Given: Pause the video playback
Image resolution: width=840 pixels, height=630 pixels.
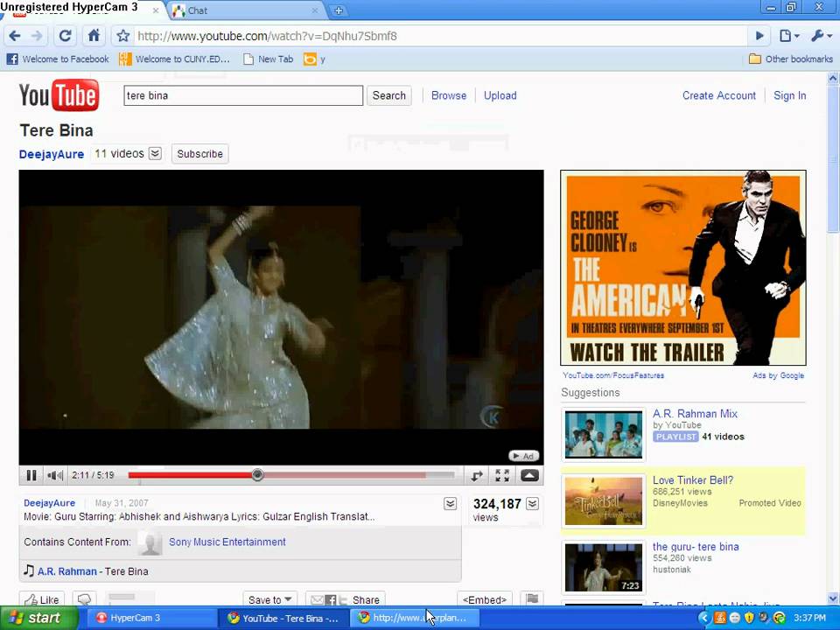Looking at the screenshot, I should click(31, 475).
